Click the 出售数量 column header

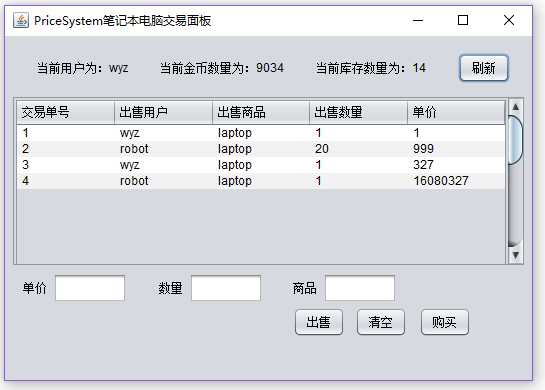coord(358,112)
